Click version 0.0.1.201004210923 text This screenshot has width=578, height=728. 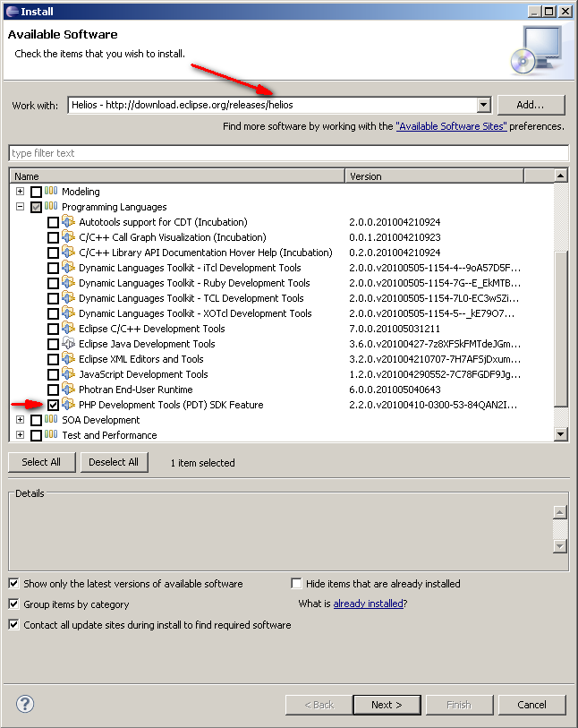pos(395,237)
